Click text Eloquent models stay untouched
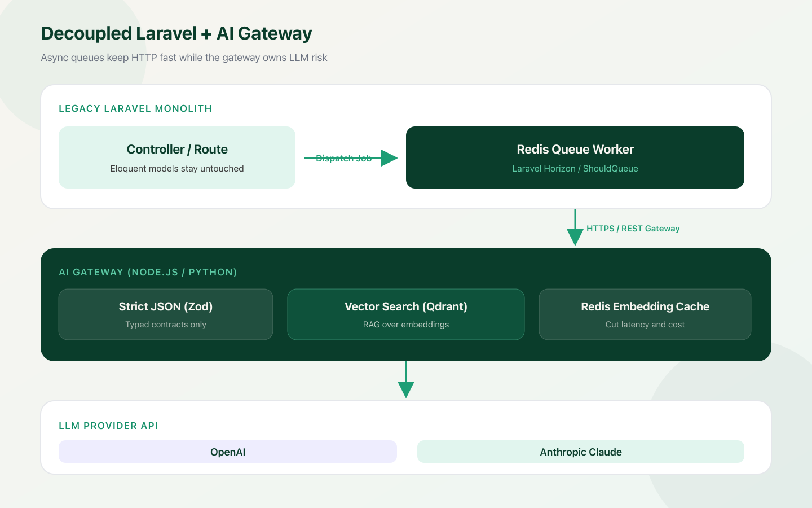Image resolution: width=812 pixels, height=508 pixels. point(177,169)
